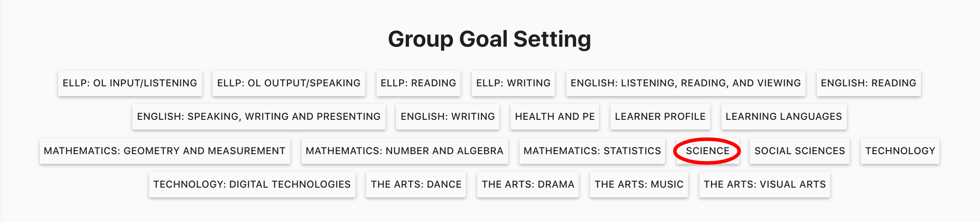The image size is (980, 222).
Task: Select ELLP: OL OUTPUT/SPEAKING subject
Action: [288, 83]
